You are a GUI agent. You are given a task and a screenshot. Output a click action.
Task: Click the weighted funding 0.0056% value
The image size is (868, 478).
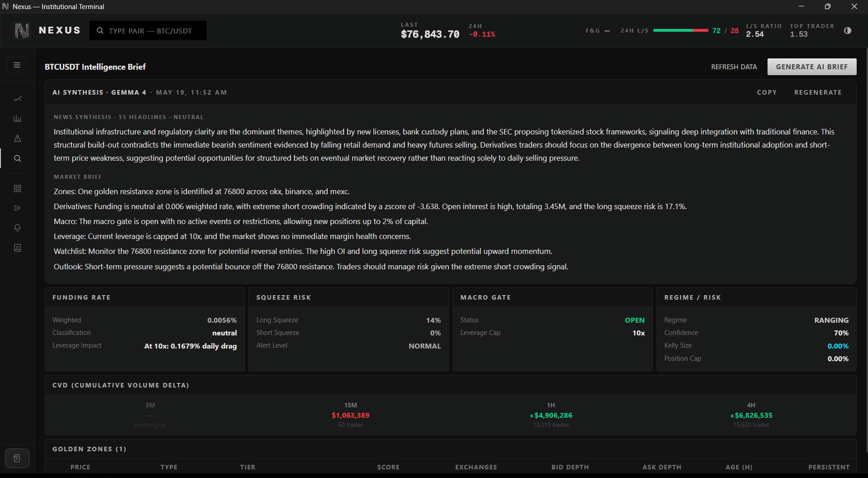222,320
